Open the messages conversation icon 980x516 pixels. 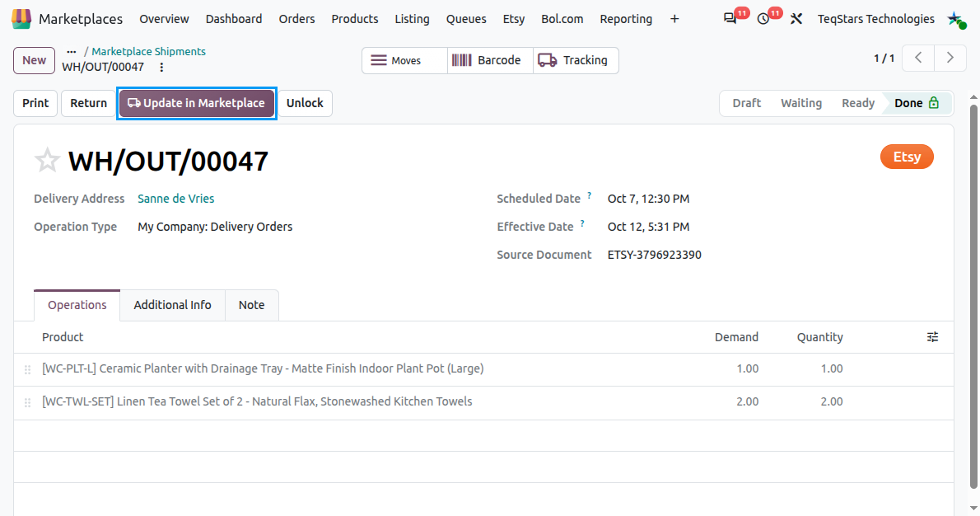click(x=730, y=19)
